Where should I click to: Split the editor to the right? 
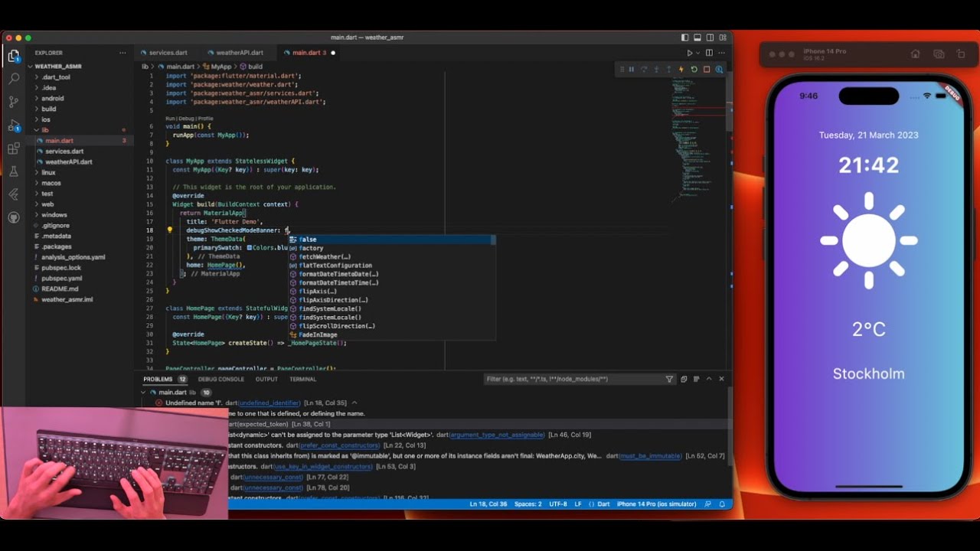point(709,53)
